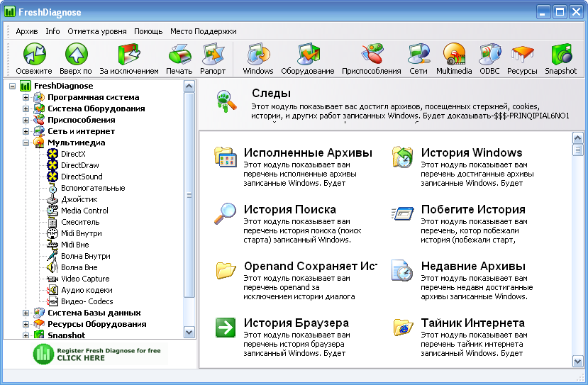Click tree panel scroll up arrow
The height and width of the screenshot is (385, 588).
189,87
